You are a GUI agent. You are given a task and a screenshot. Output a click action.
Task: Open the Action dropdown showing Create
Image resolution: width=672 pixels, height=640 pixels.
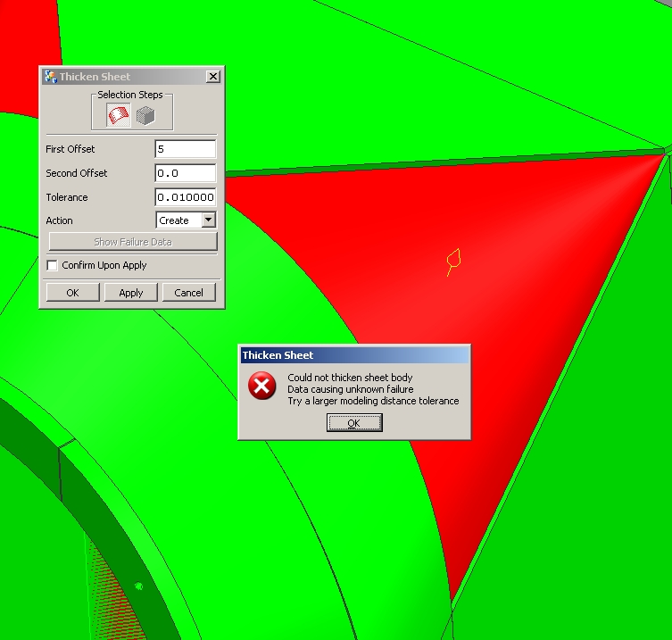[186, 220]
